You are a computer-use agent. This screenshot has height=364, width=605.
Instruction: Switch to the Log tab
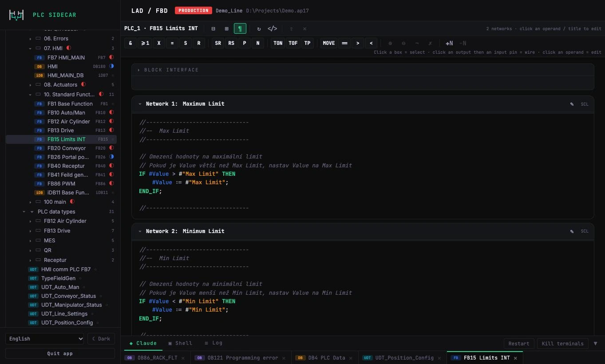(214, 343)
